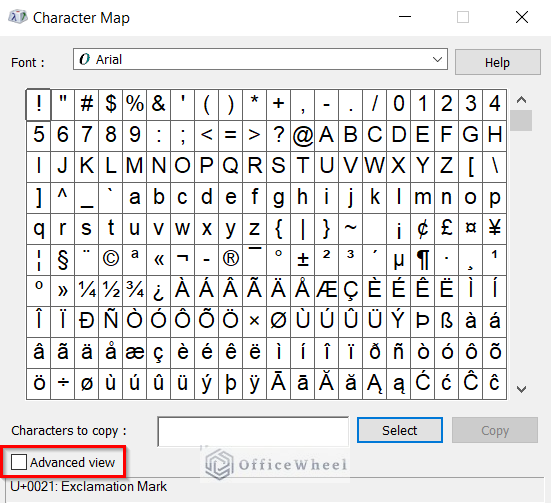Choose the pilcrow ¶ symbol

[x=422, y=260]
